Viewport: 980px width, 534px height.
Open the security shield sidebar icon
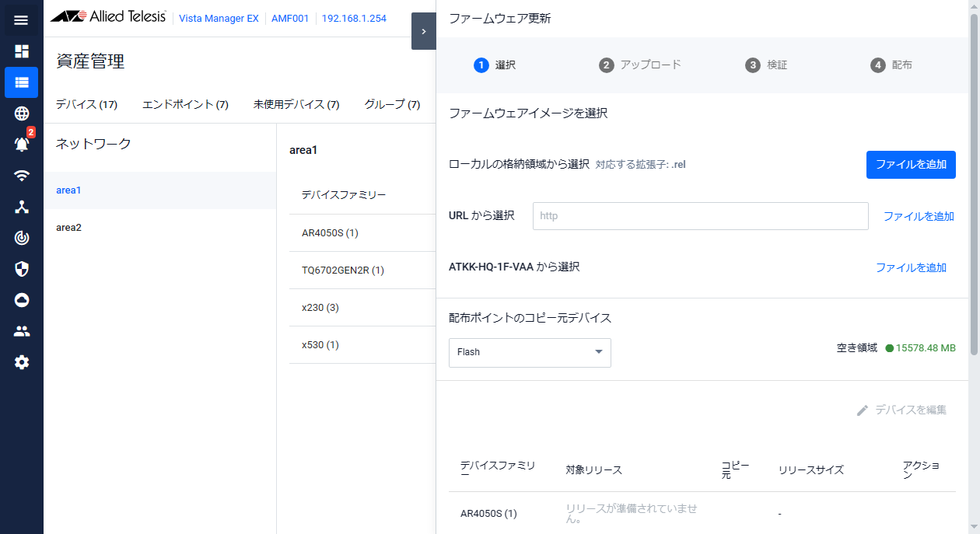point(21,269)
